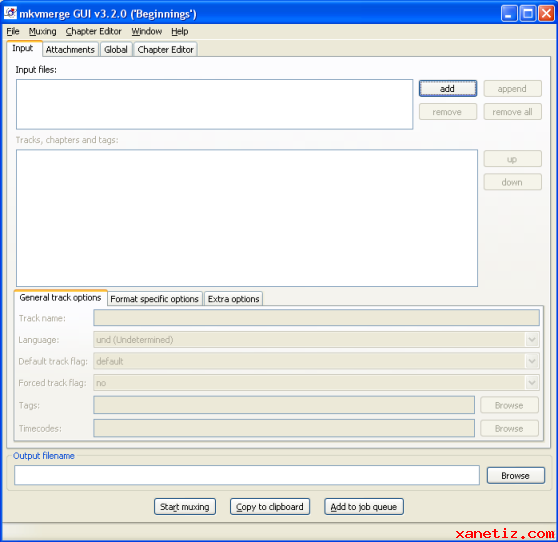
Task: Click Browse button next to Timecodes
Action: [509, 428]
